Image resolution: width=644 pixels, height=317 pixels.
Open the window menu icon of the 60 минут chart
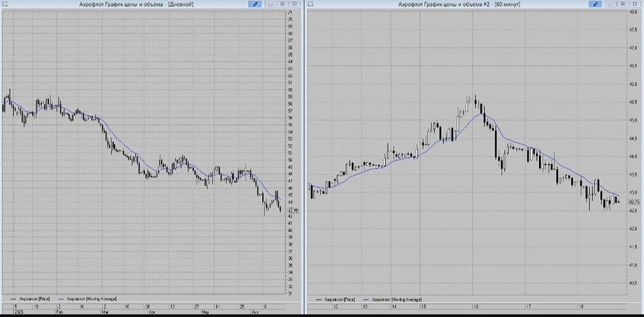pyautogui.click(x=310, y=4)
